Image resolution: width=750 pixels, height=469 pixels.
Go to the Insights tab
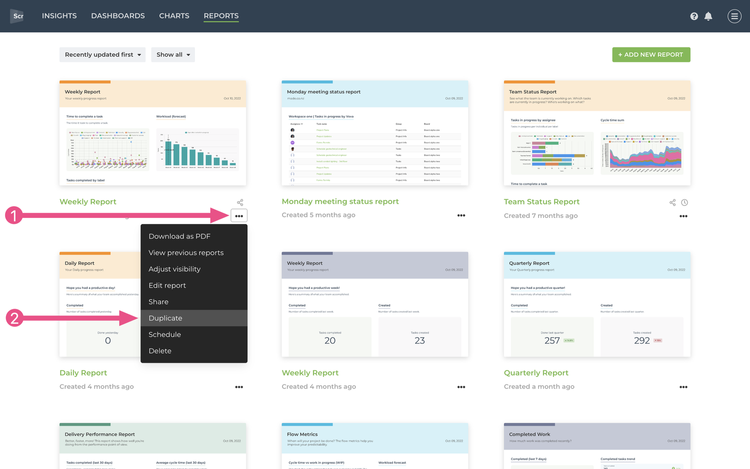[x=59, y=16]
